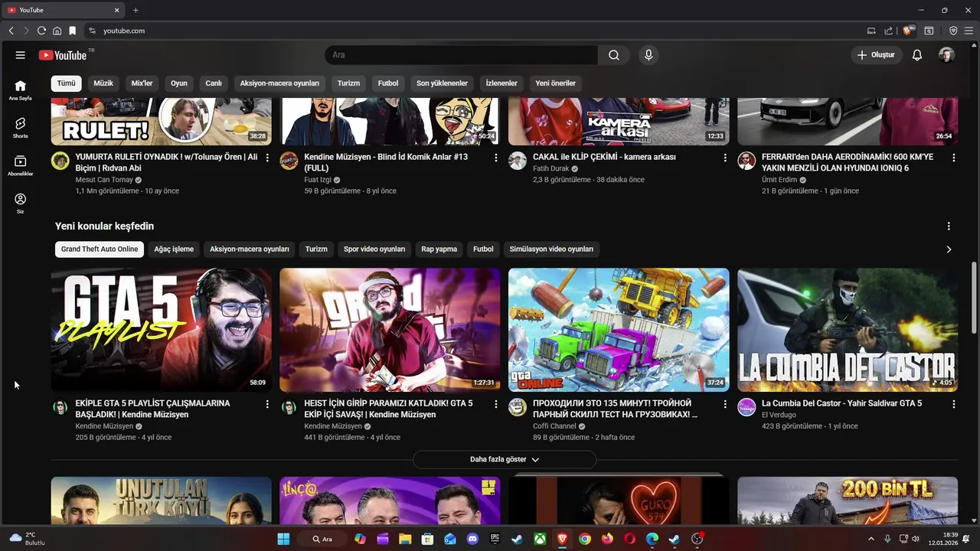Reload the page in browser toolbar
Screen dimensions: 980x551
[x=41, y=31]
